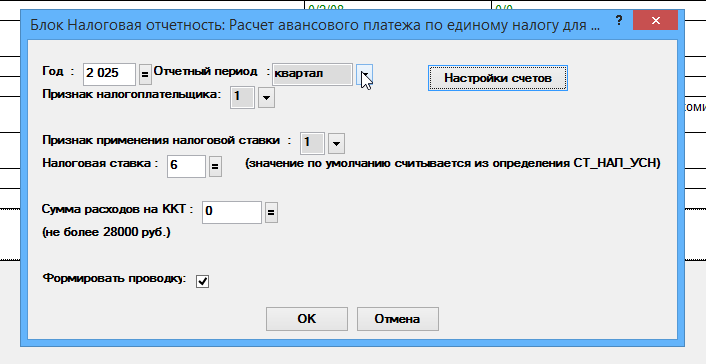Click the Формировать проводку label
Viewport: 706px width, 364px height.
[114, 278]
